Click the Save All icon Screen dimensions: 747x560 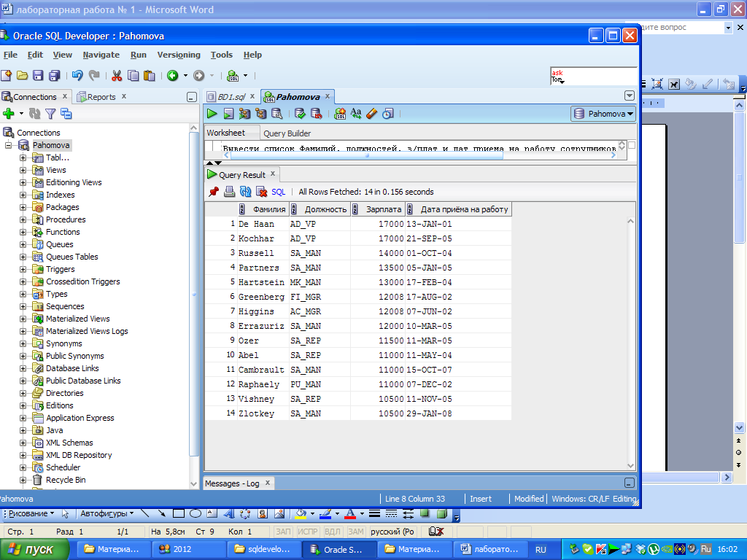point(55,75)
